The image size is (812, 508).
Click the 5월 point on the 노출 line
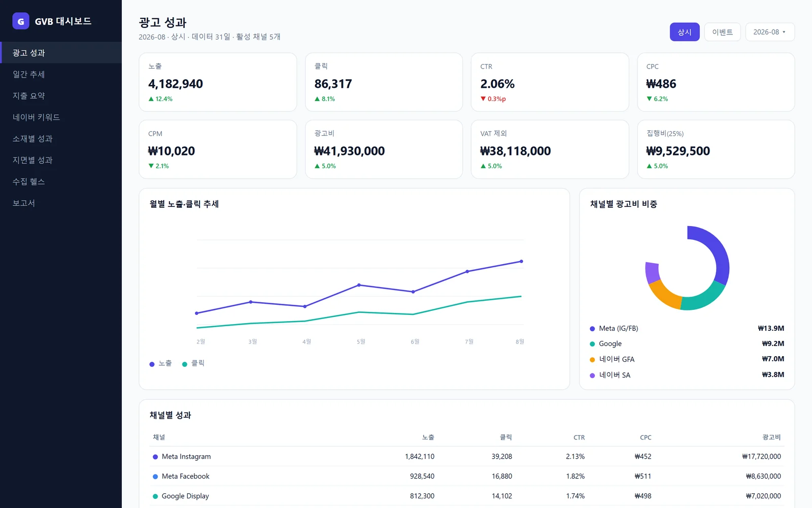359,285
